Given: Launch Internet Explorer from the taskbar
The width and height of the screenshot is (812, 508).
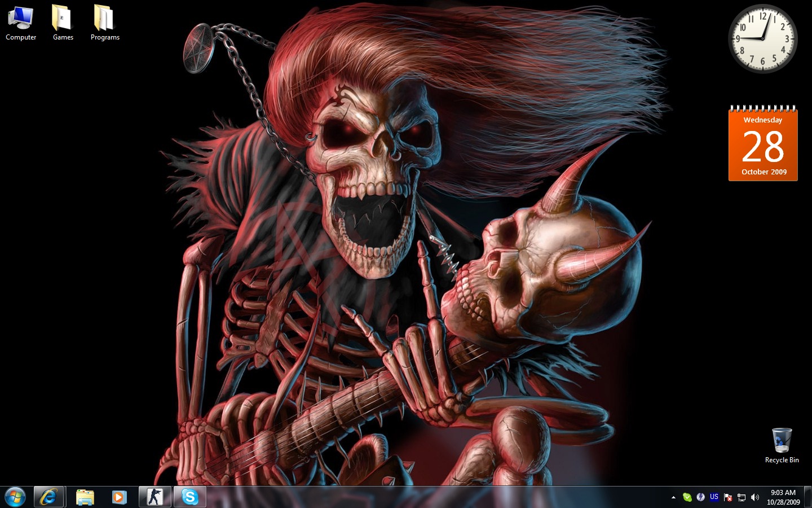Looking at the screenshot, I should pyautogui.click(x=49, y=497).
